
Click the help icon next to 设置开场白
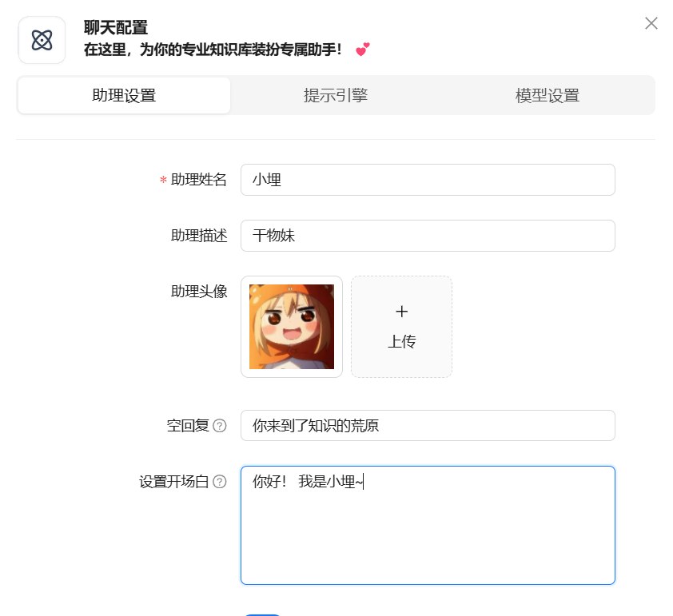pos(219,482)
